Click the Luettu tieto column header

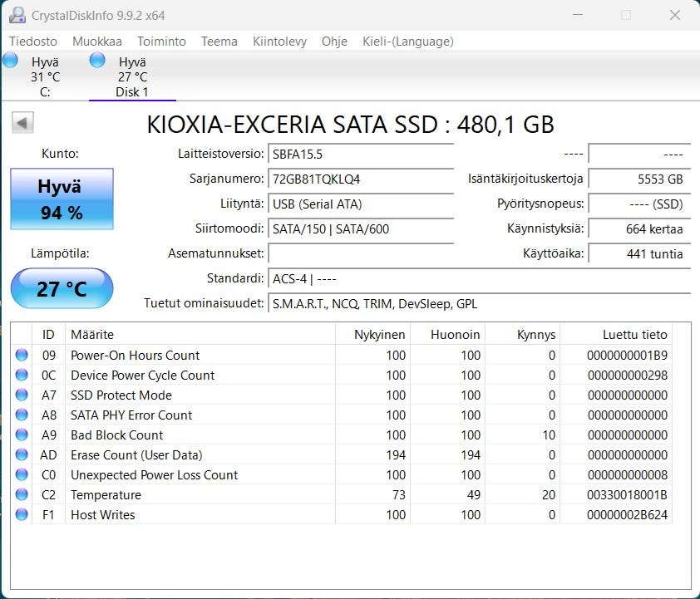point(616,335)
